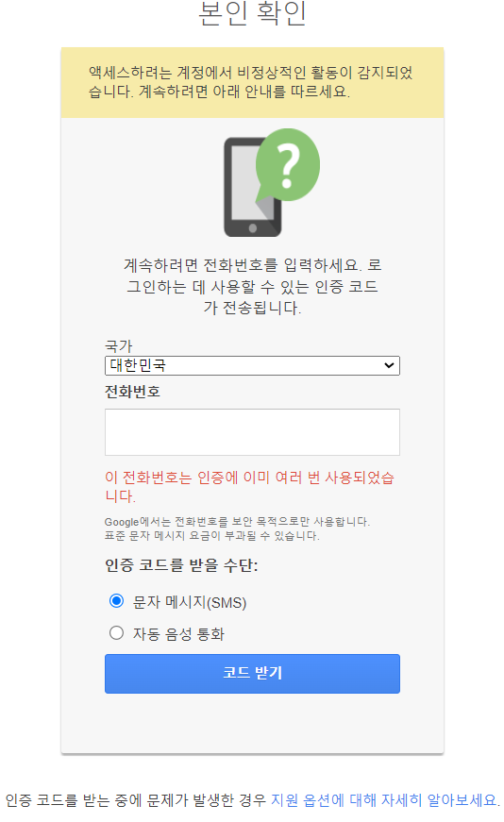This screenshot has height=822, width=504.
Task: Click the red phone number error message
Action: click(x=249, y=486)
